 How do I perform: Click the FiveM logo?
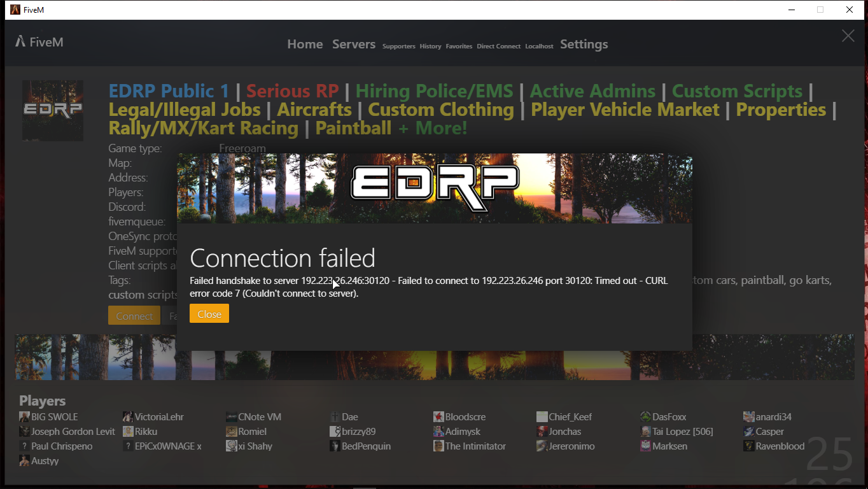(x=39, y=42)
